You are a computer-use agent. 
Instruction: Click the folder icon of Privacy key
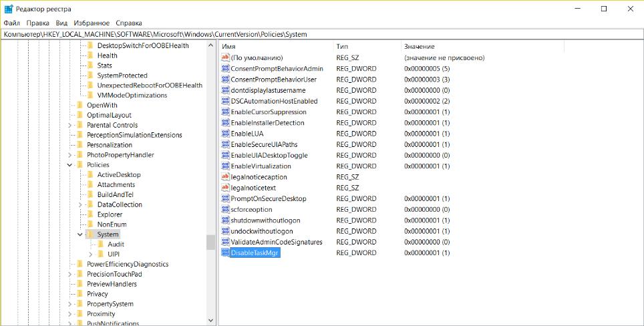coord(79,293)
